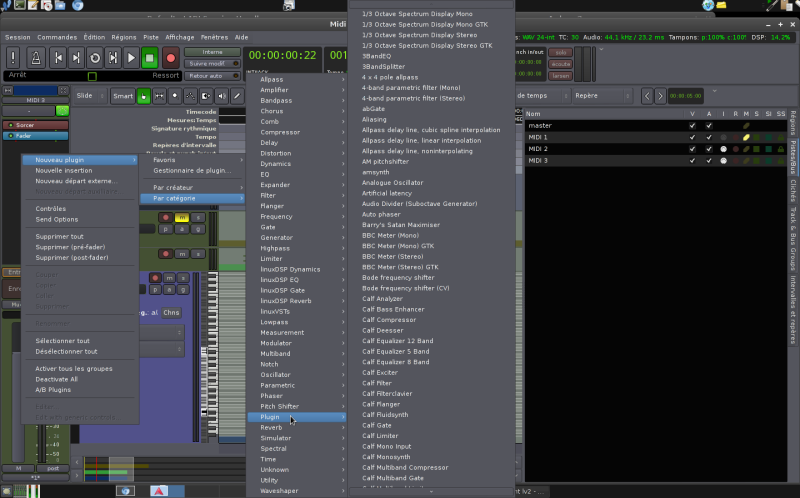
Task: Expand the Delay category submenu
Action: [297, 143]
